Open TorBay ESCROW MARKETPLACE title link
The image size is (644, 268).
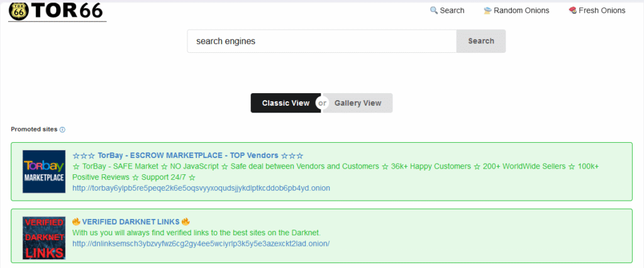[x=187, y=156]
